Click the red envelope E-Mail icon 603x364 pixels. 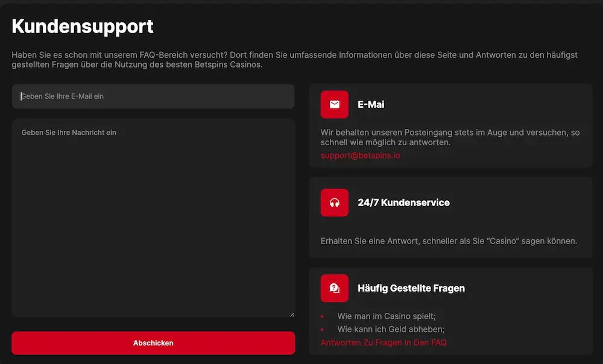click(334, 104)
